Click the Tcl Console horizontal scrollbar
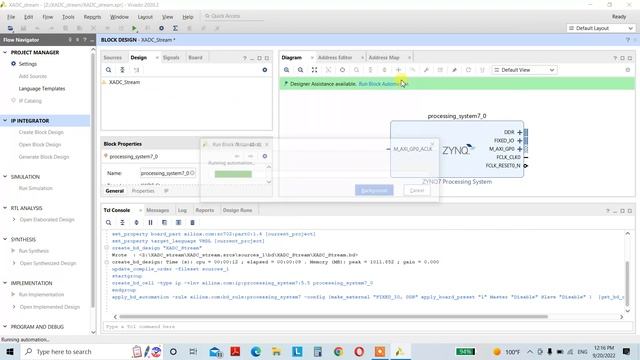The height and width of the screenshot is (360, 640). [x=333, y=316]
